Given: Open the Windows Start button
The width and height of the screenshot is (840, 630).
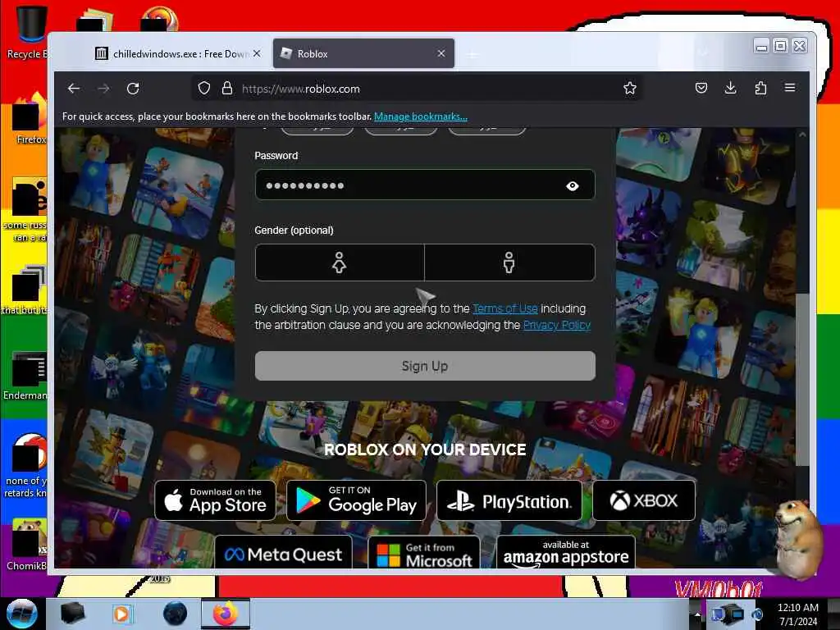Looking at the screenshot, I should (21, 614).
